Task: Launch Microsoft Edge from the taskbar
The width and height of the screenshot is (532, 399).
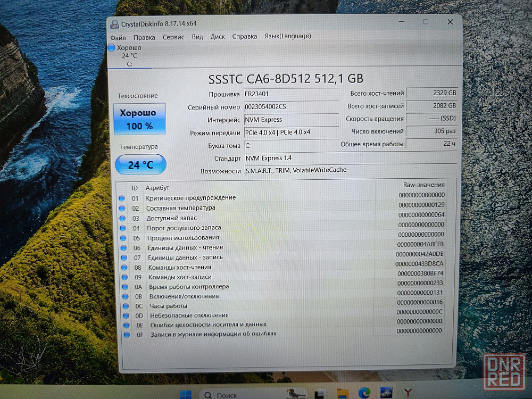Action: (364, 393)
